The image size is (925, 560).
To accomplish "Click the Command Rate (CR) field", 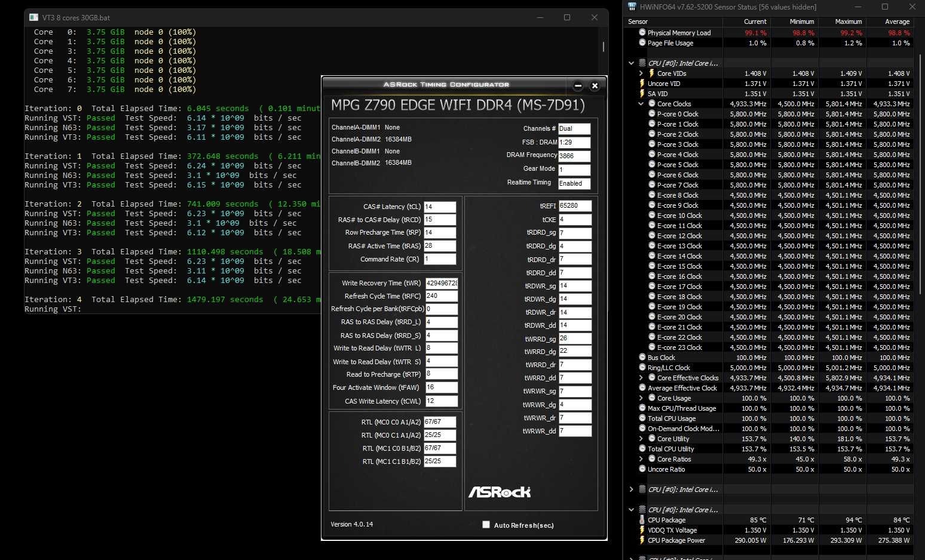I will (x=440, y=259).
